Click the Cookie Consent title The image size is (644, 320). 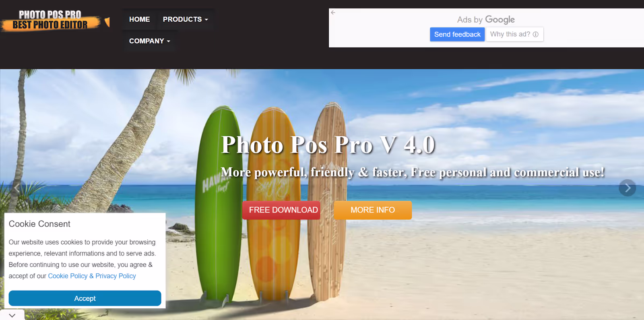click(39, 224)
